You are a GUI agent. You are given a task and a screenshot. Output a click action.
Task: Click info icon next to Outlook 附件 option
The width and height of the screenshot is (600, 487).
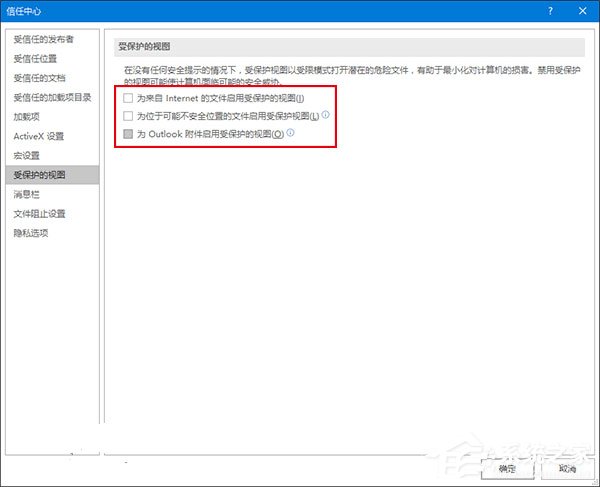[x=290, y=132]
